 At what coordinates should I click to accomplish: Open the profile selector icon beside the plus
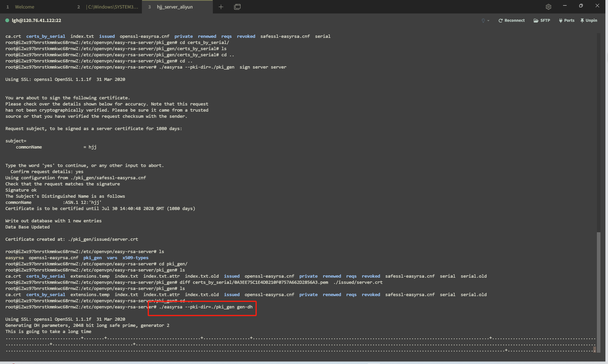(x=237, y=7)
